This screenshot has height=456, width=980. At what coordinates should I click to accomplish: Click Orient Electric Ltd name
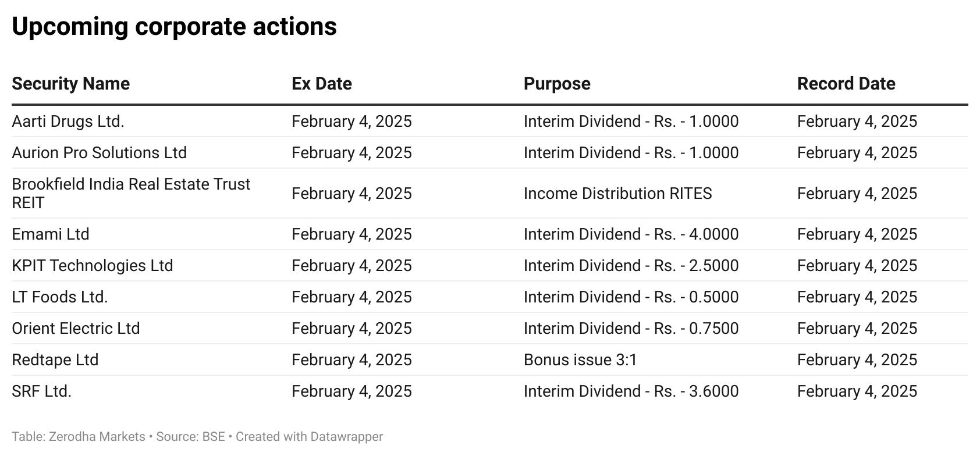coord(76,329)
